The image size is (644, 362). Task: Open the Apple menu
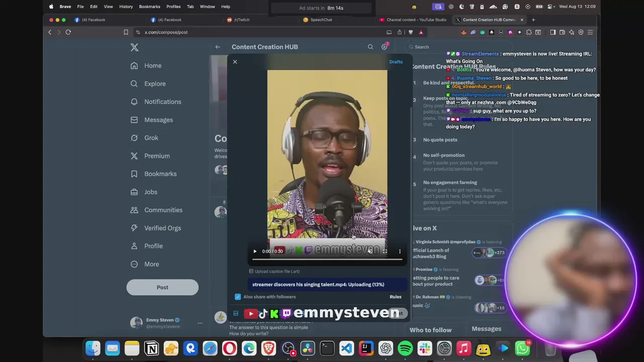(51, 7)
